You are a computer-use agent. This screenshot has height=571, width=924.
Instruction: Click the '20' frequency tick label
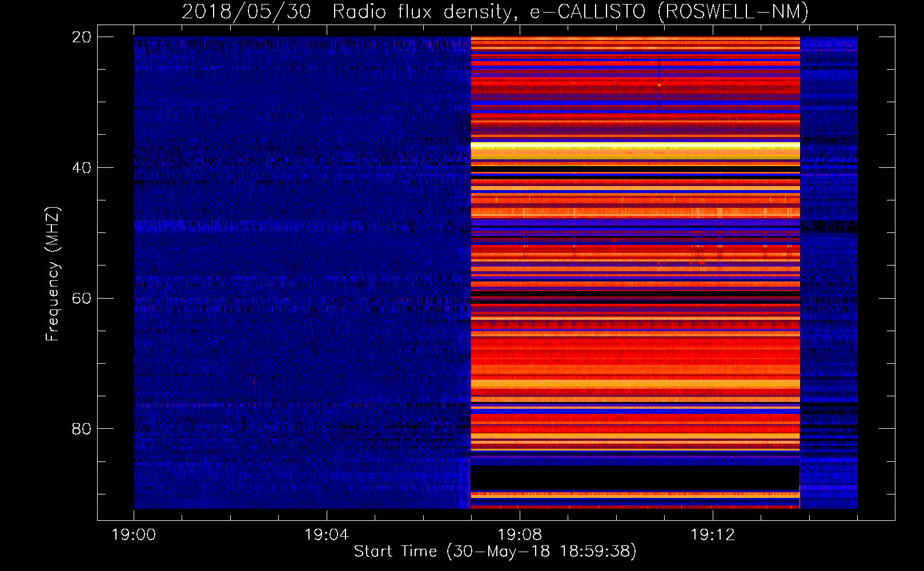click(x=82, y=37)
